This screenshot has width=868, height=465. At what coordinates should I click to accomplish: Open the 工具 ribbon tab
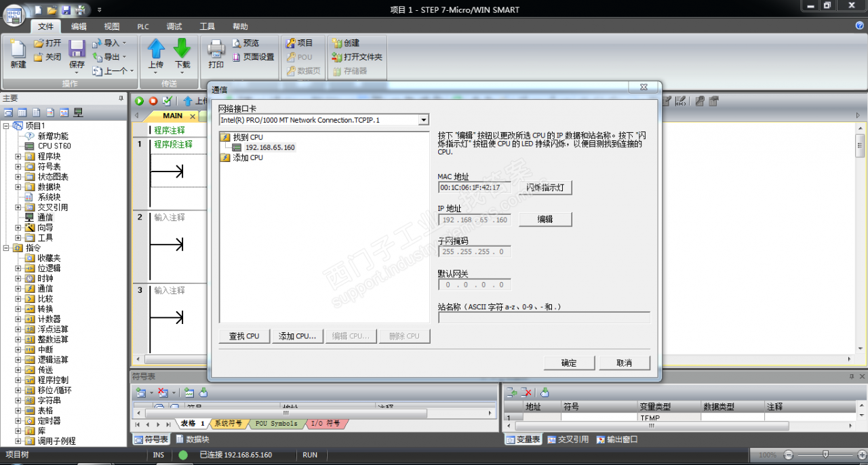[x=208, y=26]
